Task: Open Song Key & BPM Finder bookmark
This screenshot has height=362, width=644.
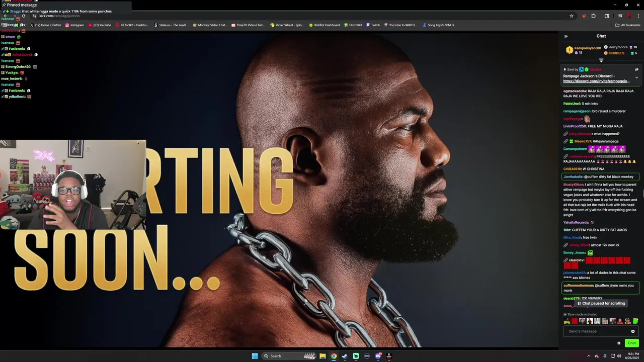Action: (x=439, y=25)
